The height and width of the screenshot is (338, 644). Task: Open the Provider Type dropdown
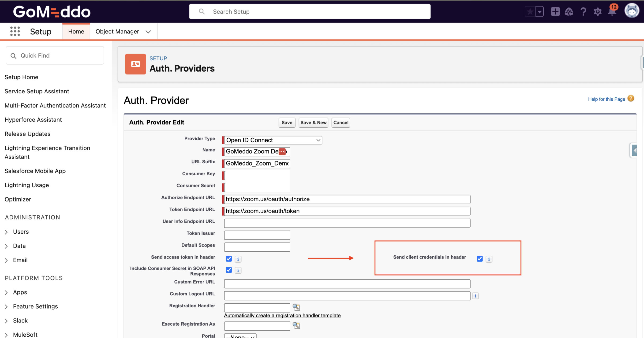coord(273,140)
